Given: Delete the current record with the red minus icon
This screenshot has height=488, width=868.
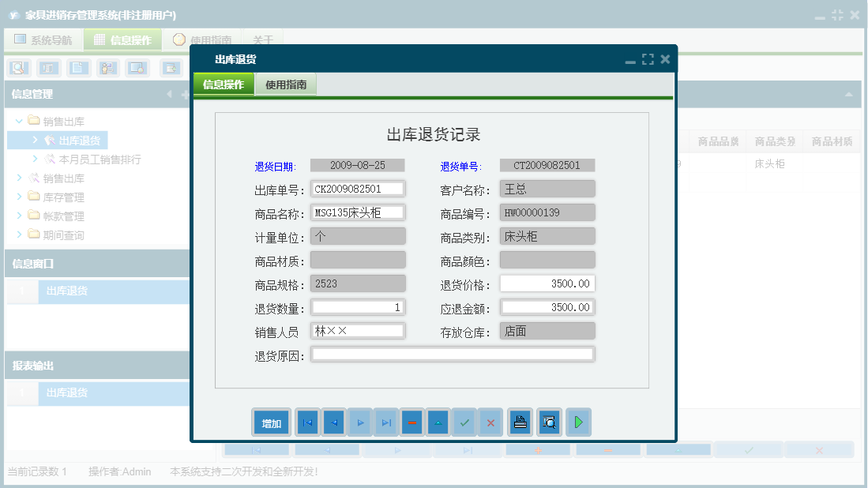Looking at the screenshot, I should point(412,422).
